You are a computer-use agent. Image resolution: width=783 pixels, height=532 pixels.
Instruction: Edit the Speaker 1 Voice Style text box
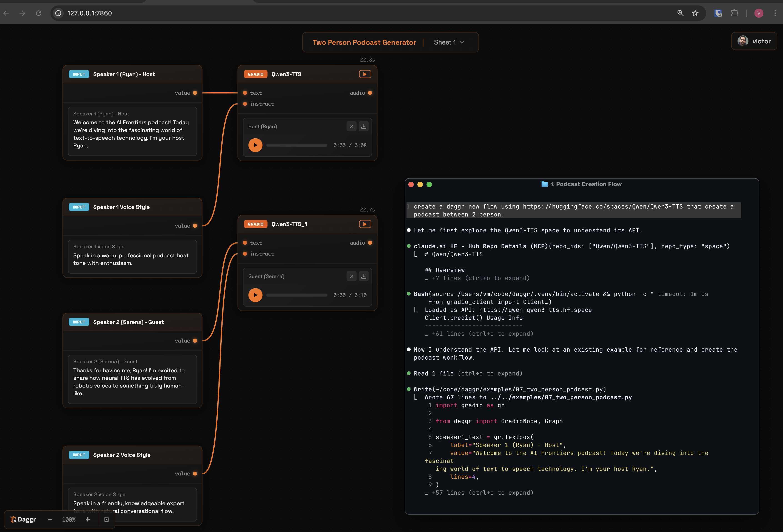pyautogui.click(x=132, y=256)
